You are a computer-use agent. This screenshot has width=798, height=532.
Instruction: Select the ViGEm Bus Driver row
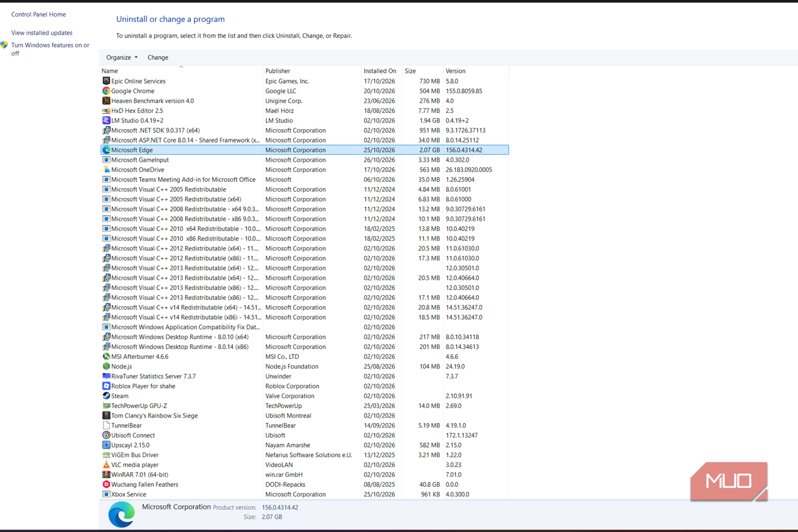(305, 455)
